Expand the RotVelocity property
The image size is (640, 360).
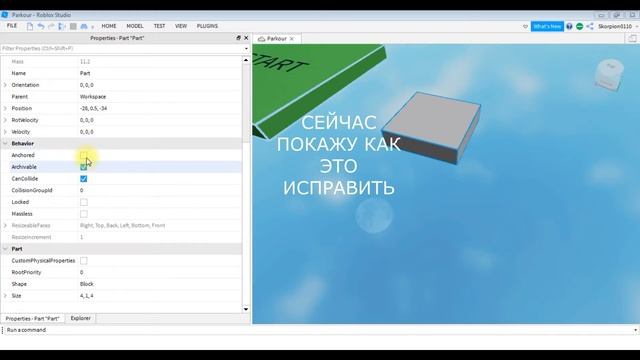pos(5,120)
